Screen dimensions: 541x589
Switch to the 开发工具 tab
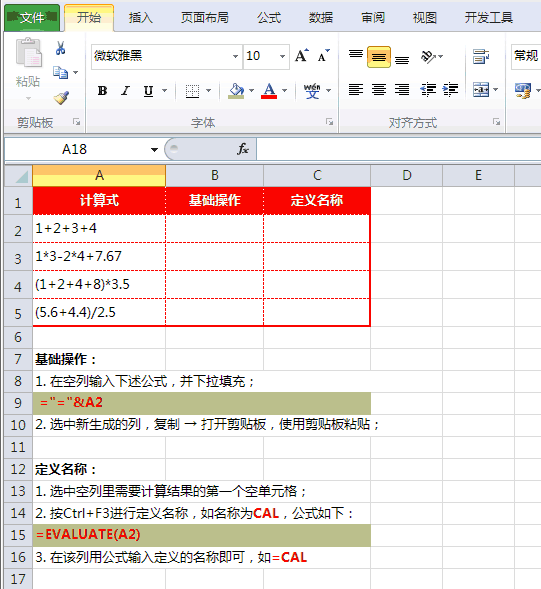(x=488, y=17)
